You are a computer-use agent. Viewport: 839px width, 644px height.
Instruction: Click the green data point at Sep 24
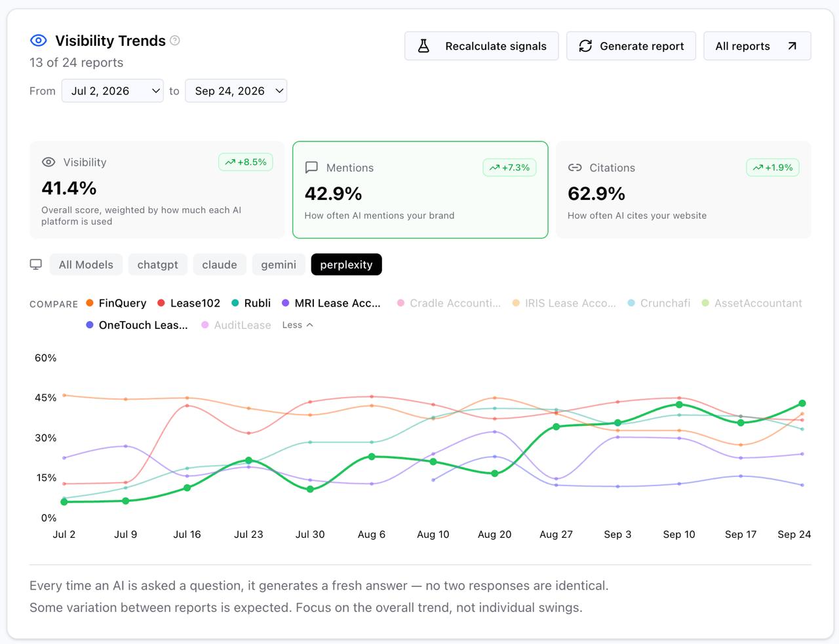point(802,404)
